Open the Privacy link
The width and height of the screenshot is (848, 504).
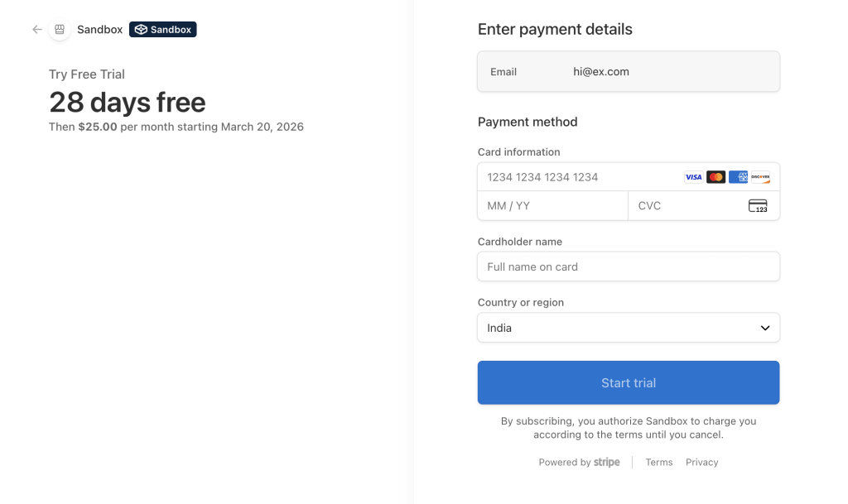[701, 463]
